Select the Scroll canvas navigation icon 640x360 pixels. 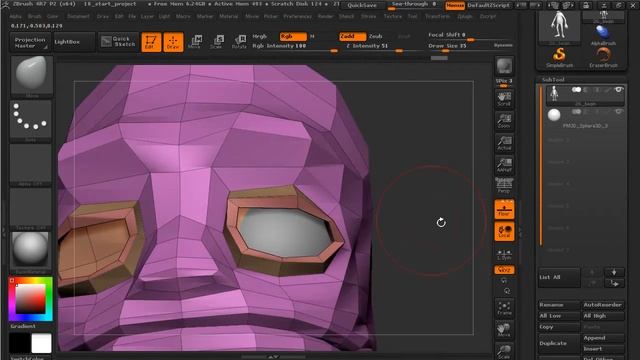pos(504,99)
